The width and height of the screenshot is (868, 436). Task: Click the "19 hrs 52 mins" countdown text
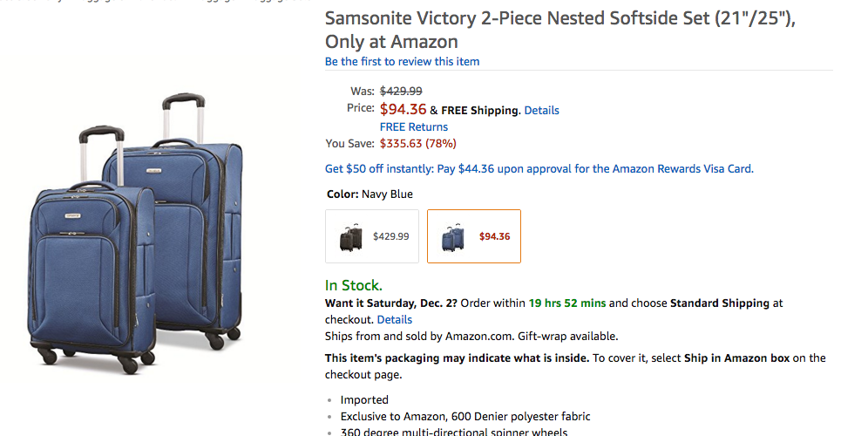(x=566, y=303)
